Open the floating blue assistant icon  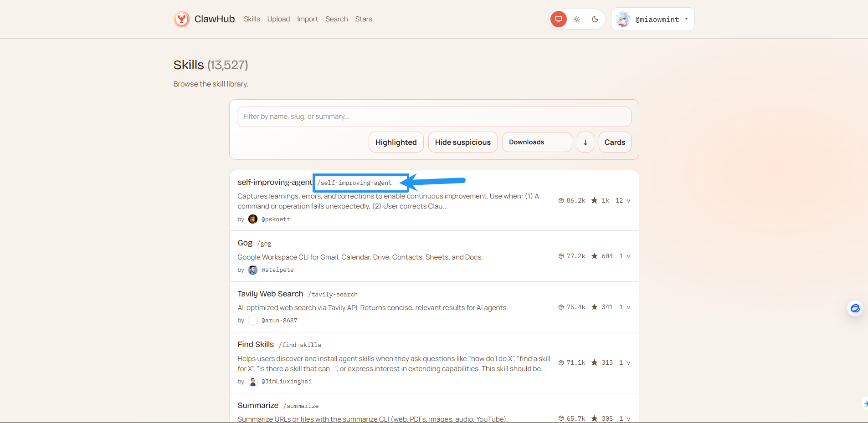(x=855, y=308)
